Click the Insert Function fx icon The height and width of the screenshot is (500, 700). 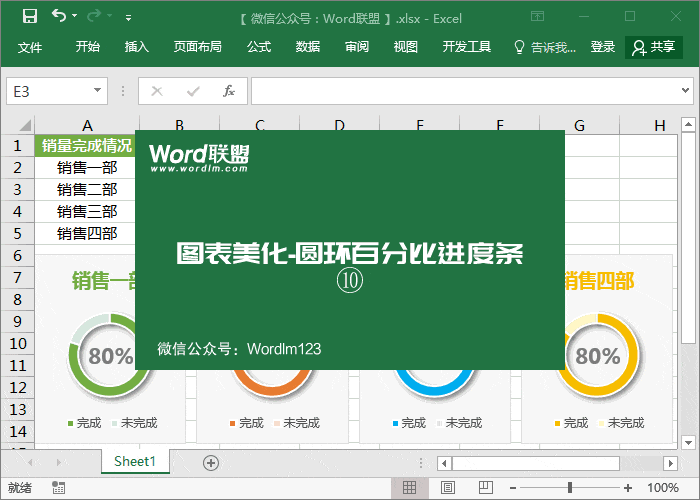228,91
